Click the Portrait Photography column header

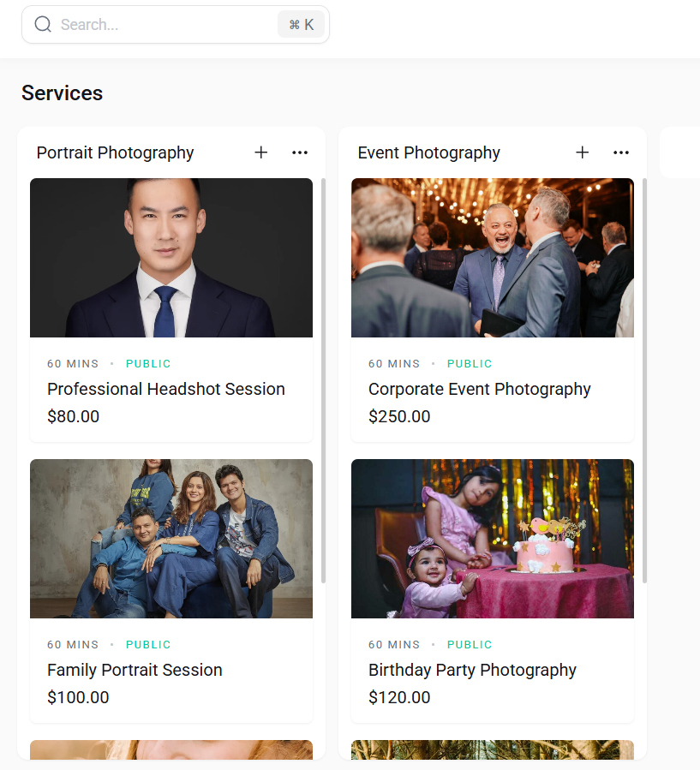click(x=116, y=152)
